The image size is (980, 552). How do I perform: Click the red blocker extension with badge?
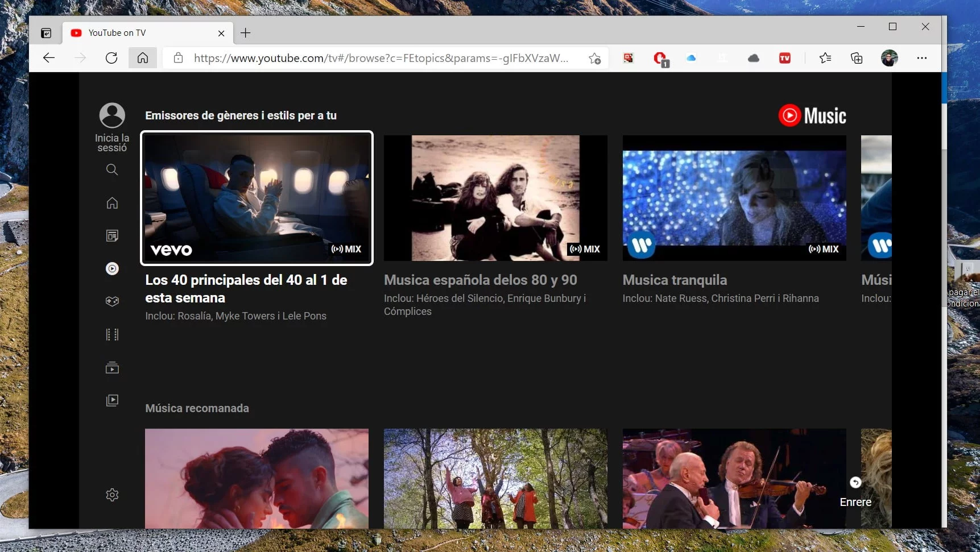coord(661,59)
